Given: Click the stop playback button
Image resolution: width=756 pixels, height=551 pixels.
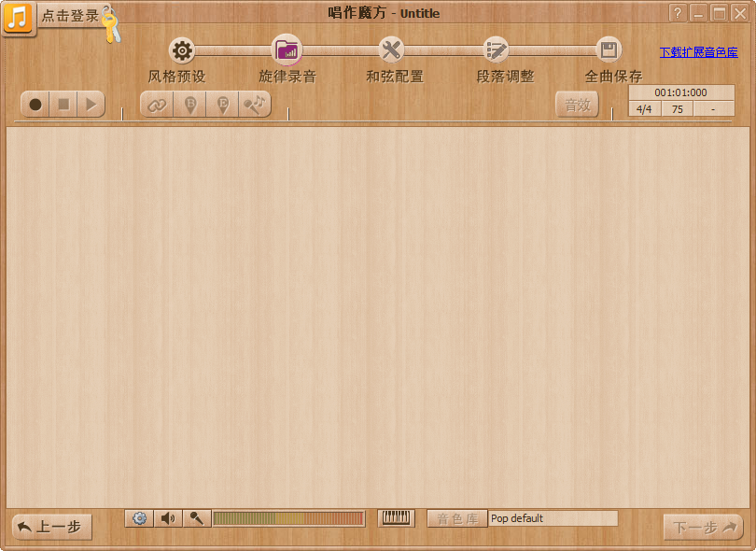Looking at the screenshot, I should 63,105.
